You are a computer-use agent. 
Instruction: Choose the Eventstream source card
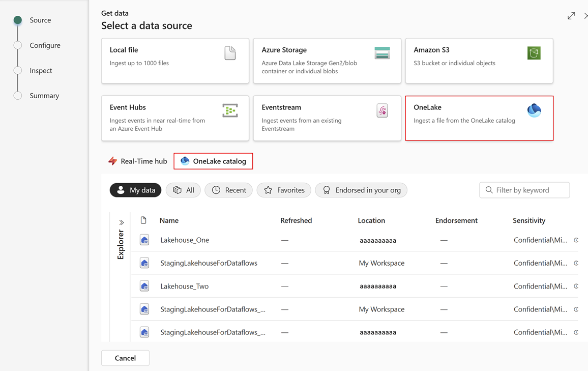click(x=327, y=118)
